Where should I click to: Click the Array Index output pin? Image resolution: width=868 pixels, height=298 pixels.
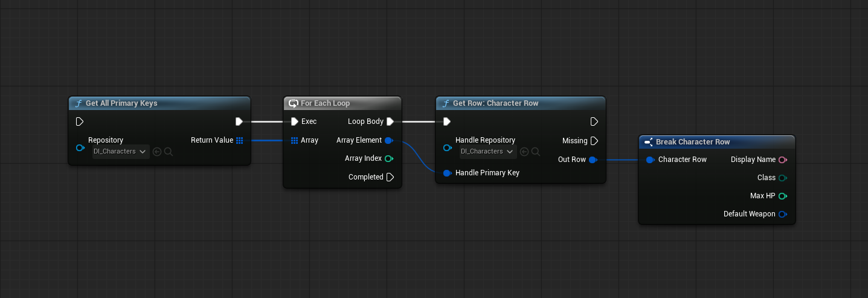click(390, 158)
